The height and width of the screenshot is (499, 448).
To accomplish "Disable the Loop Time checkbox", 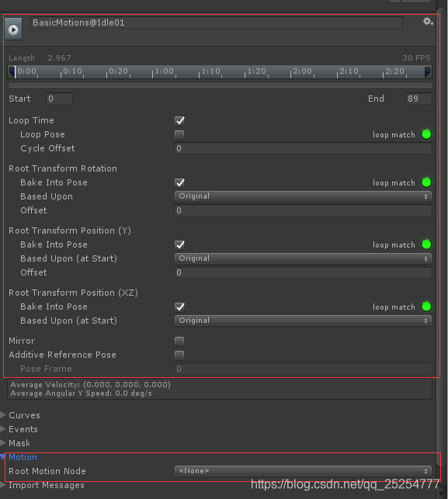I will [179, 120].
